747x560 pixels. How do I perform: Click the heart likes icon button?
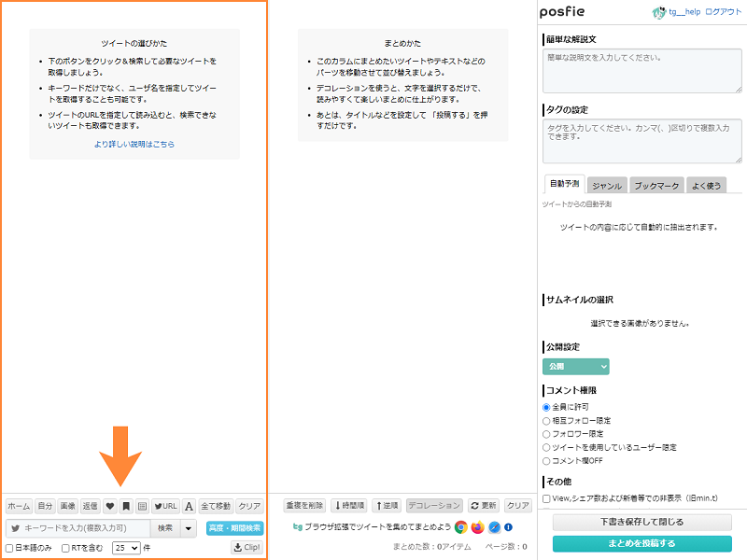[x=109, y=506]
